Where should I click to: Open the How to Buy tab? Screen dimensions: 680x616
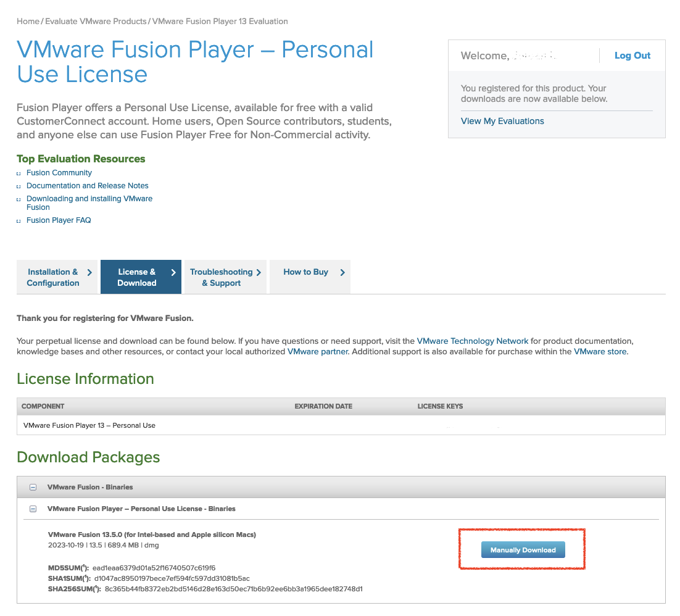click(305, 272)
